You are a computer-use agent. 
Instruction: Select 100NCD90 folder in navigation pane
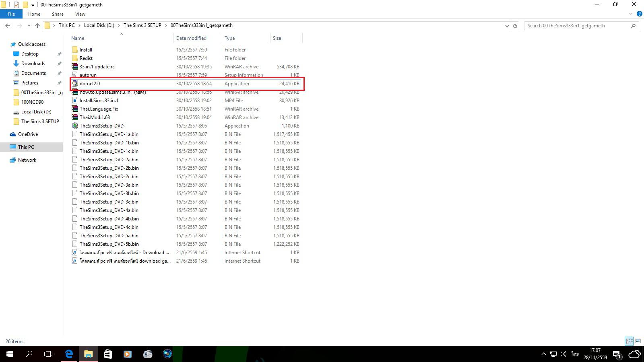(x=32, y=102)
